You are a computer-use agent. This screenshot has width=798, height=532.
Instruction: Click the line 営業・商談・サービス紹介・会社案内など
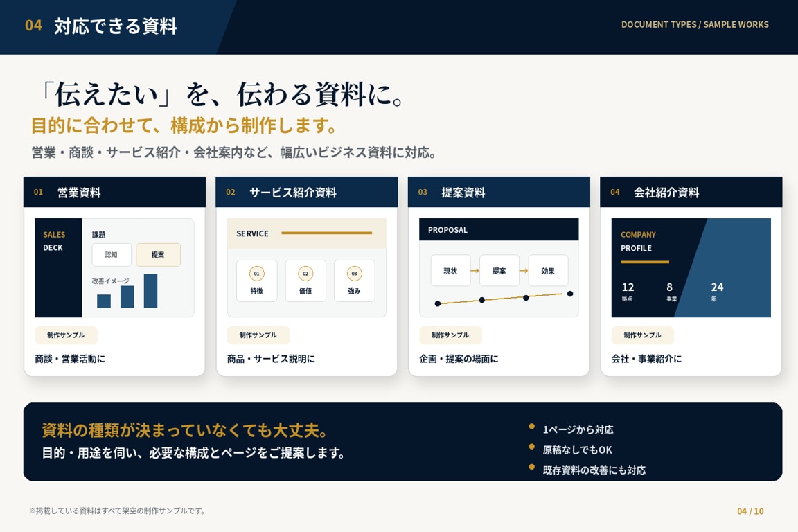[234, 152]
